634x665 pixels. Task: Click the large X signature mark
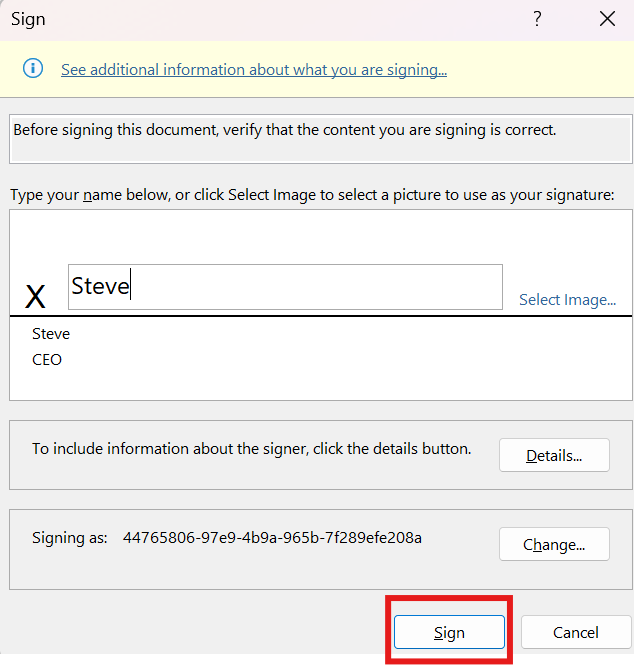pyautogui.click(x=35, y=296)
